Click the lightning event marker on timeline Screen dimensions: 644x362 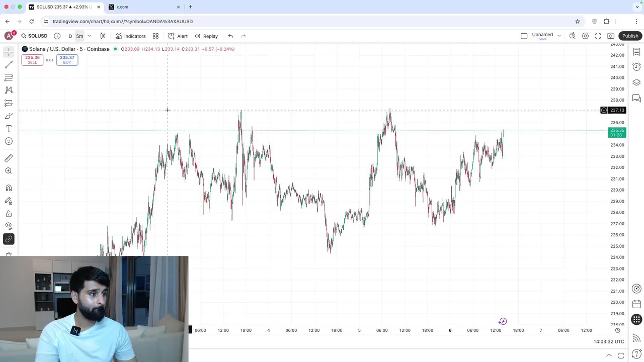(503, 321)
